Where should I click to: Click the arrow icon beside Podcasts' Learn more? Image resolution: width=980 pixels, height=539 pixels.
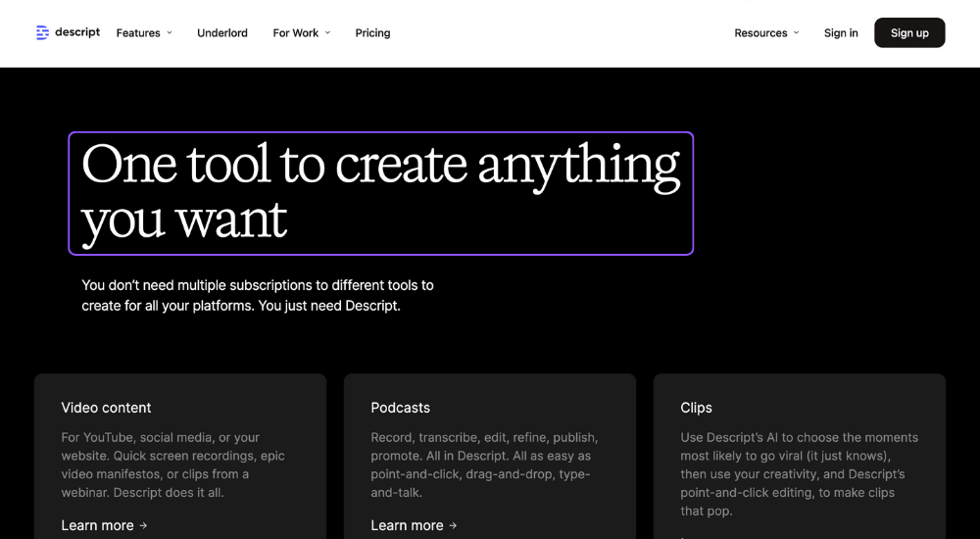point(453,525)
